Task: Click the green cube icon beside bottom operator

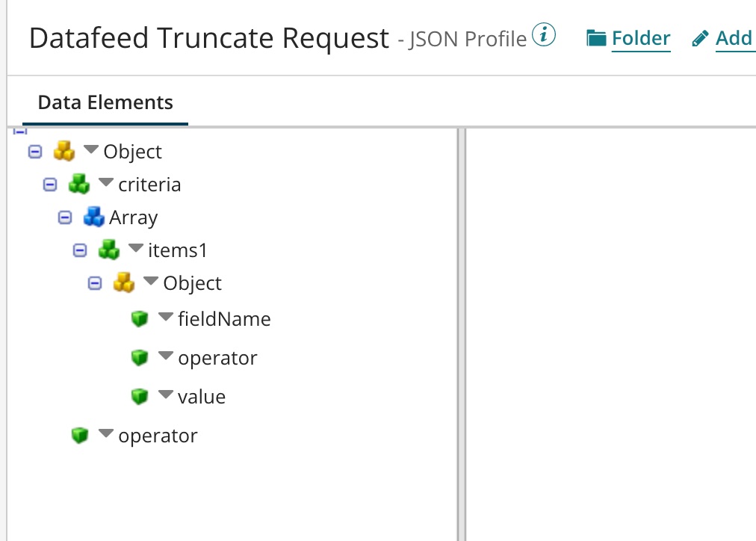Action: click(79, 434)
